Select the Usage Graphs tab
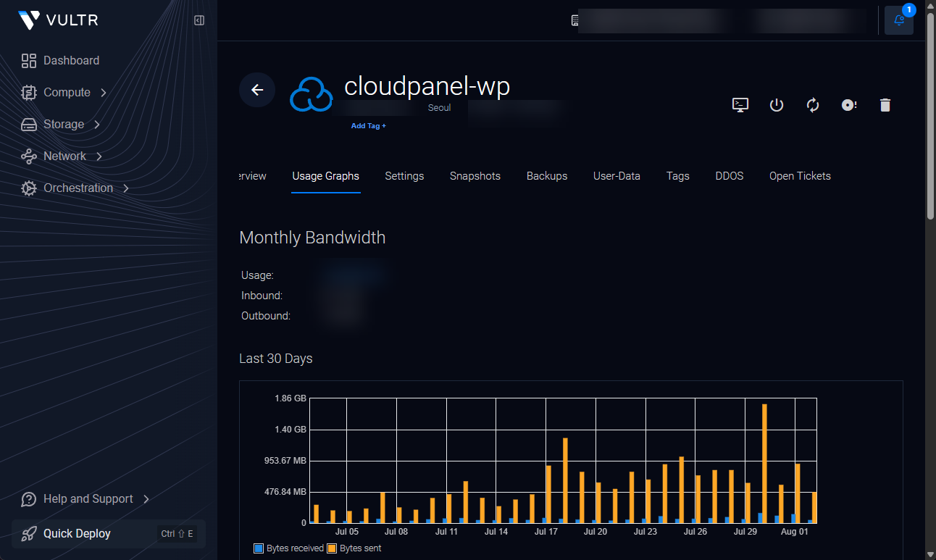 [326, 176]
